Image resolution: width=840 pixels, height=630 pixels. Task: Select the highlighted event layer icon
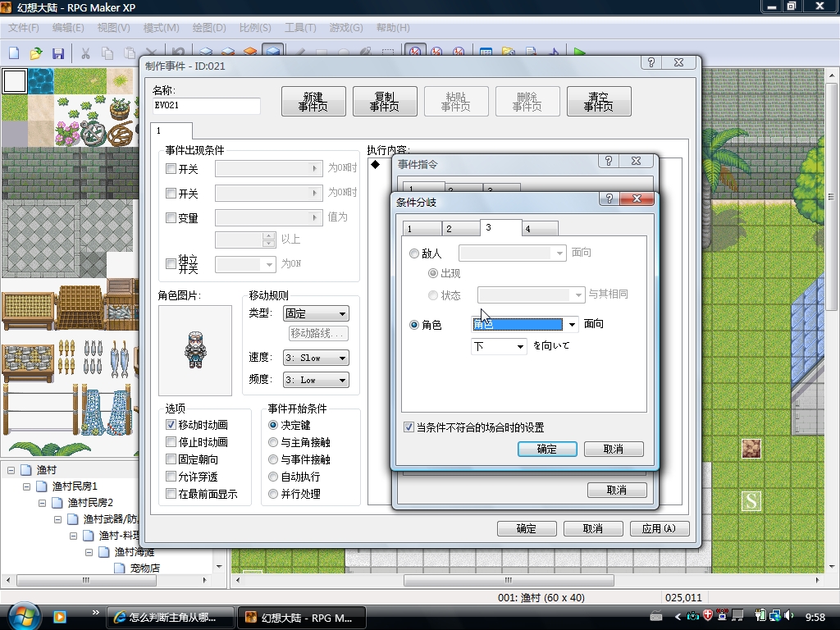point(273,50)
